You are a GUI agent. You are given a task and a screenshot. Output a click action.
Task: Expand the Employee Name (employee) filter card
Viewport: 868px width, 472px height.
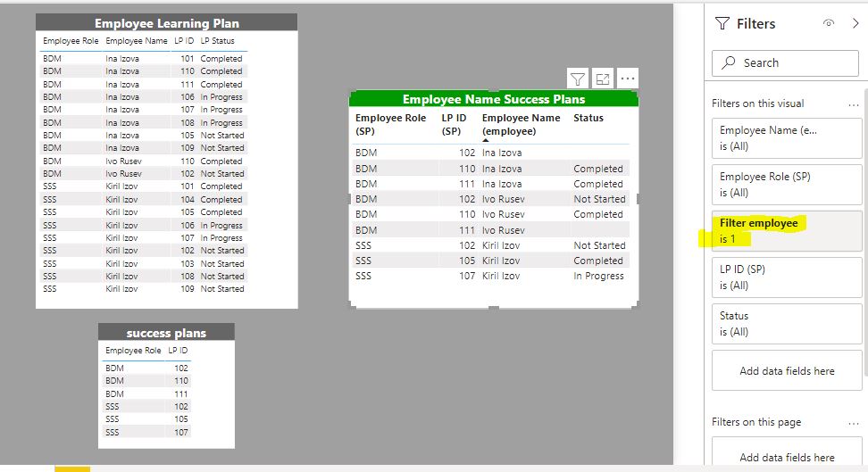click(x=787, y=138)
